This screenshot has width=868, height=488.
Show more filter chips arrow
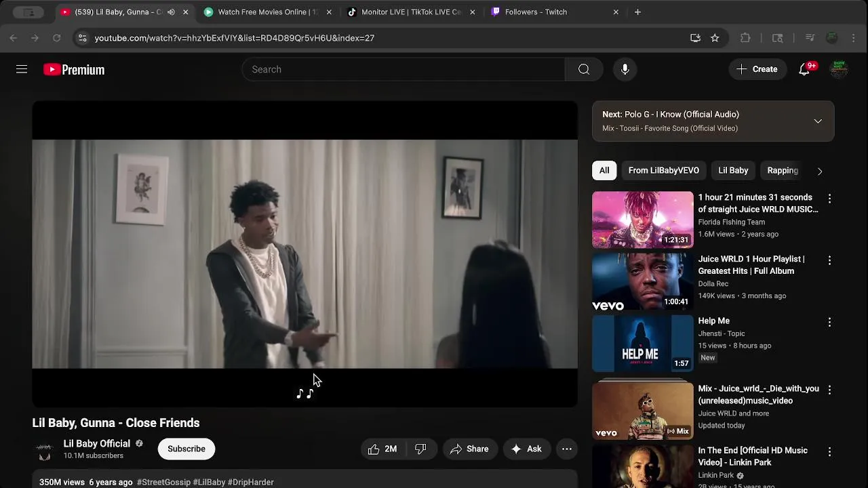(x=819, y=171)
